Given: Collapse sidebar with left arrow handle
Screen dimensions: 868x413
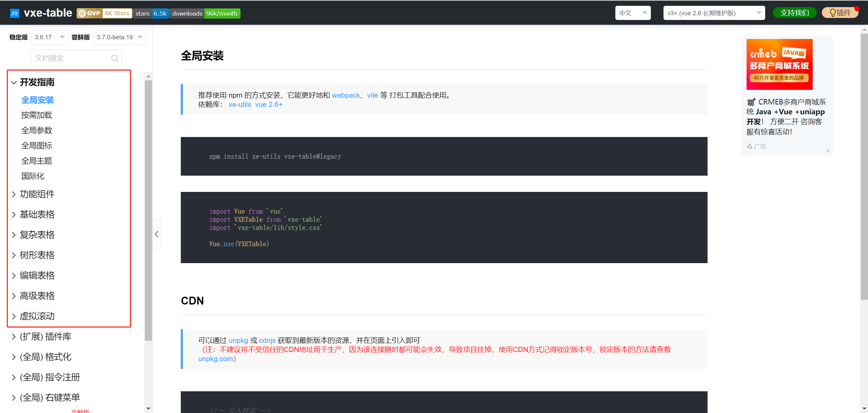Looking at the screenshot, I should coord(157,234).
